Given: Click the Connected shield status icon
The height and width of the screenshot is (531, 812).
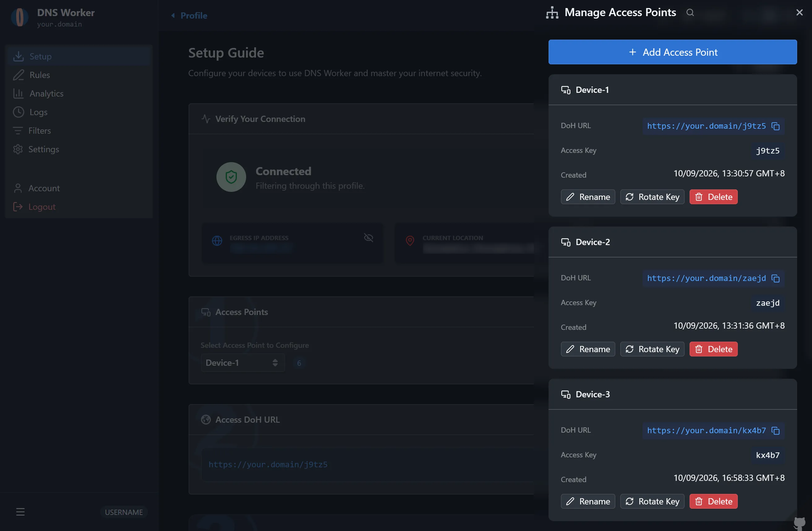Looking at the screenshot, I should [231, 177].
